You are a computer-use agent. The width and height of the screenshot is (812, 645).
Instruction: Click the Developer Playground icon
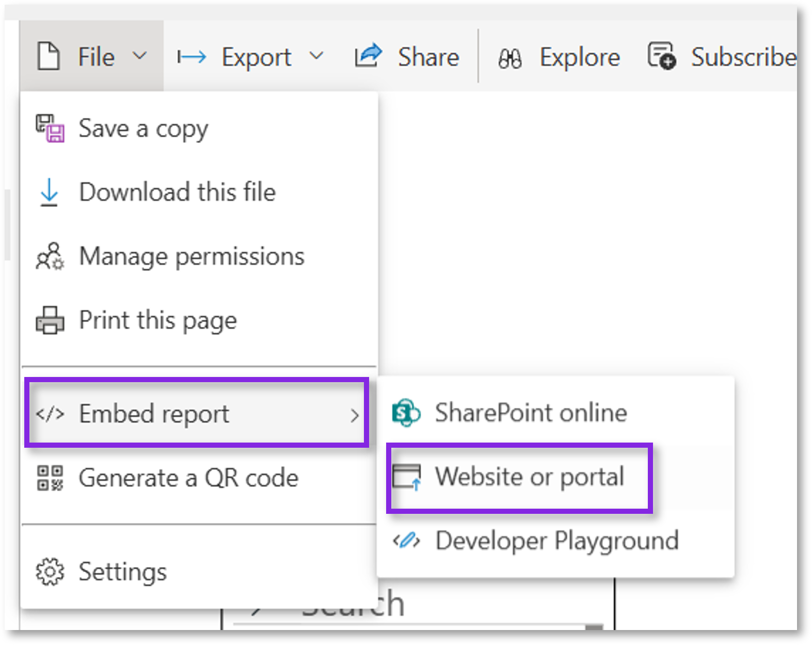coord(406,541)
